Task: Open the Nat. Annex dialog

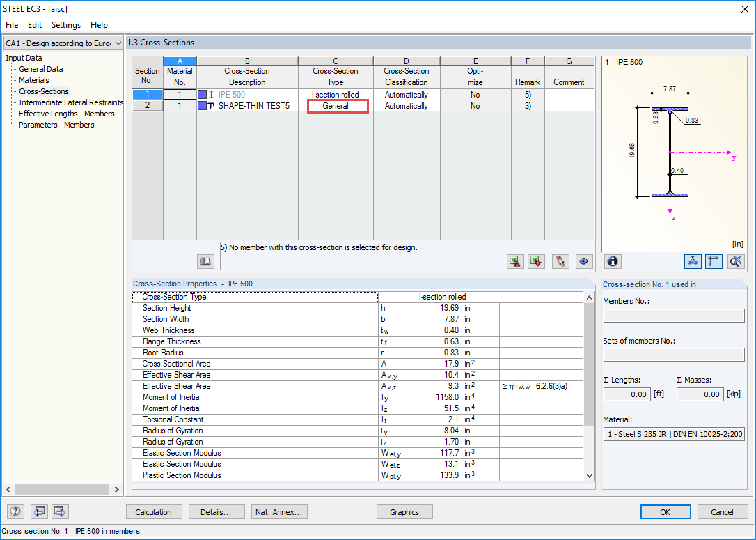Action: click(x=279, y=512)
